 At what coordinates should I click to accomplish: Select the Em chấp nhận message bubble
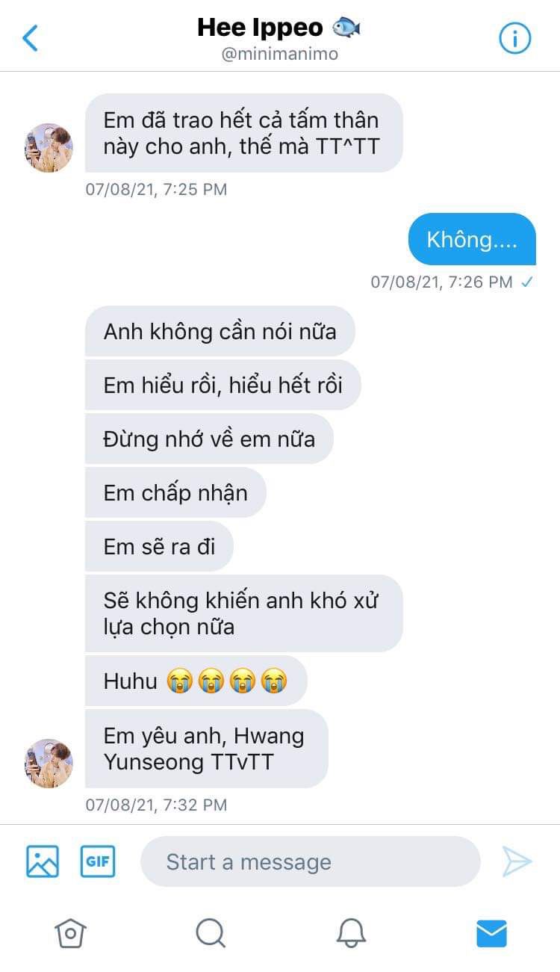(175, 492)
